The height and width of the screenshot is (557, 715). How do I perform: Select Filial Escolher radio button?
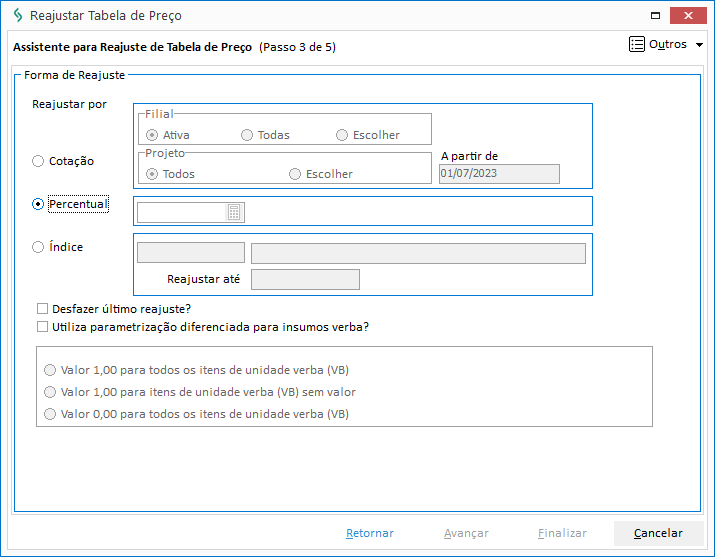click(x=342, y=135)
